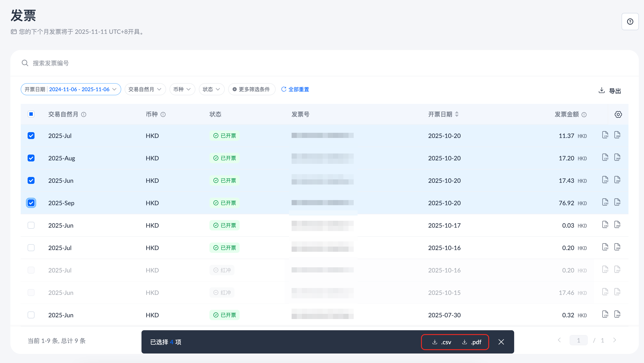Expand the 状态 filter dropdown
This screenshot has width=644, height=363.
coord(211,89)
